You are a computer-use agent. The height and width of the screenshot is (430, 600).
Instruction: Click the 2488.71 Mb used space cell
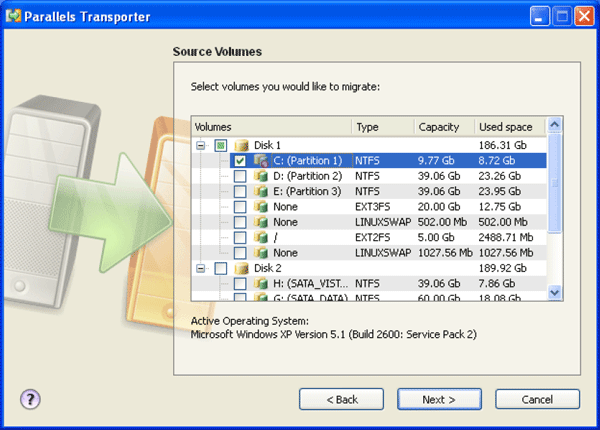[506, 238]
